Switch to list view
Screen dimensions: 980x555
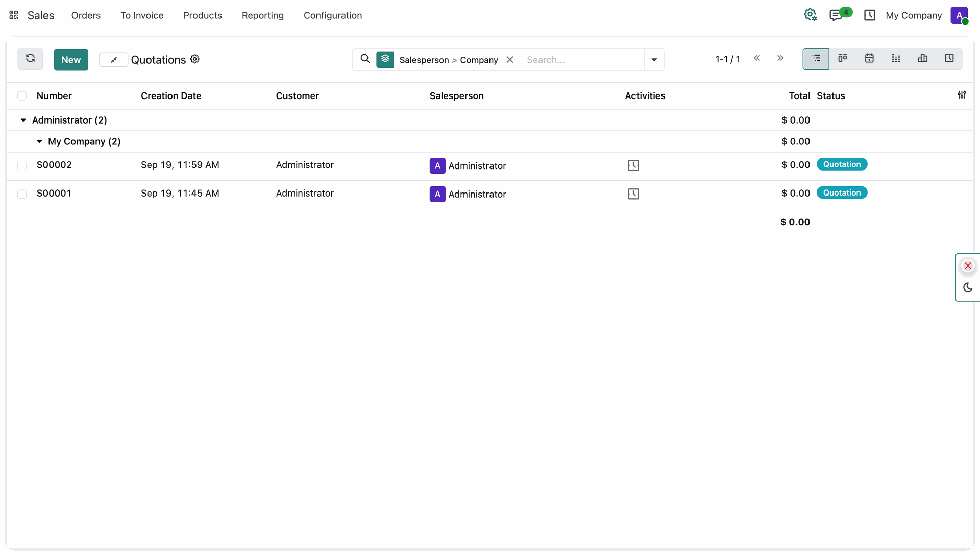tap(816, 59)
